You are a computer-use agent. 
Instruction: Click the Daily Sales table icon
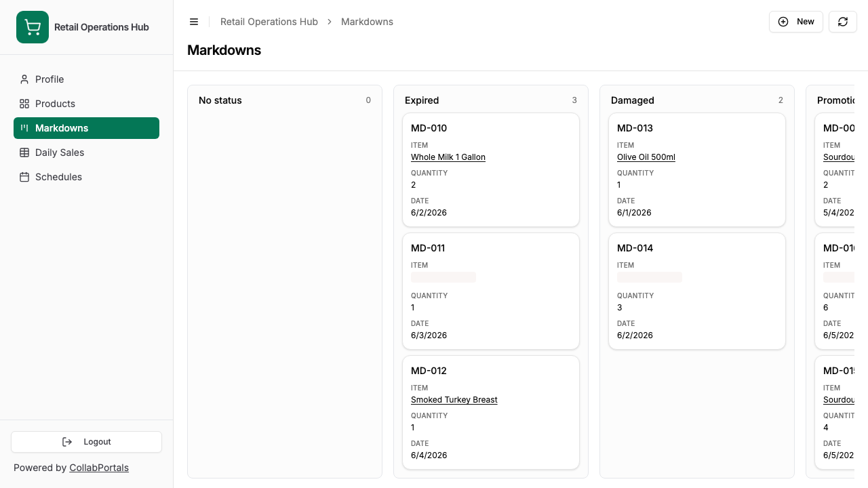(x=24, y=152)
